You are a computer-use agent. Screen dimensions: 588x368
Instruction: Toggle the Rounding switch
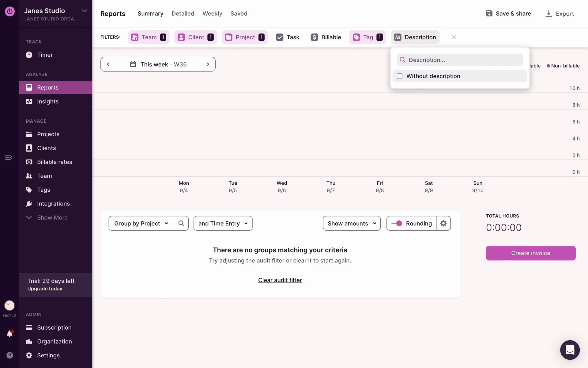(397, 223)
